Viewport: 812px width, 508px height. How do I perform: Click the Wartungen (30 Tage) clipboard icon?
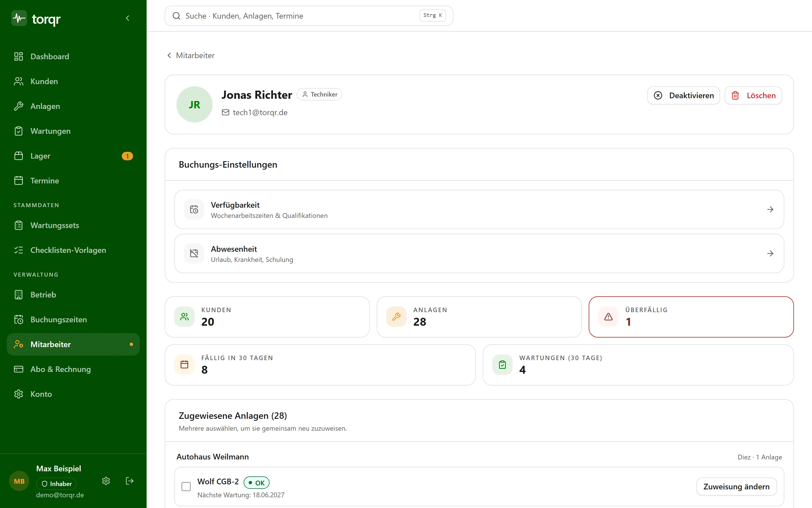(x=502, y=365)
